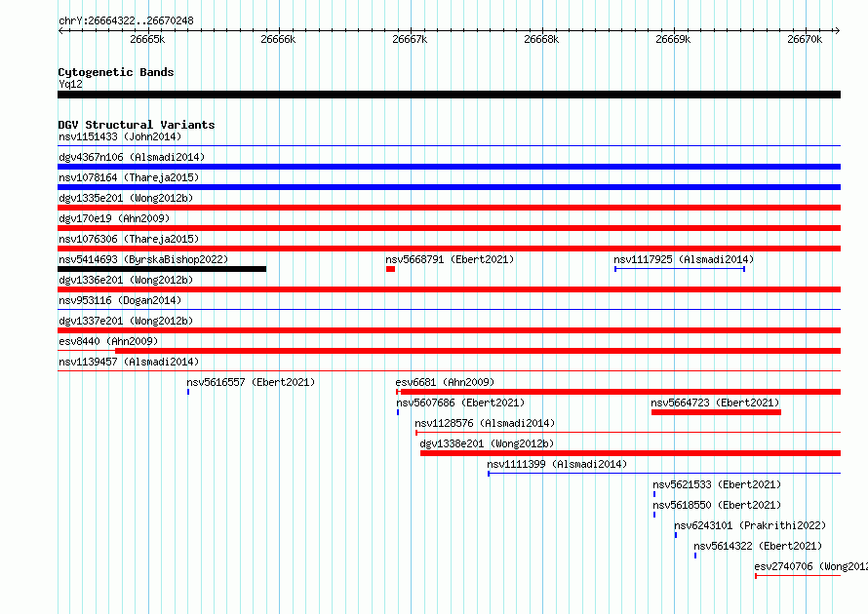868x614 pixels.
Task: Click the red esv2740706 span line
Action: 798,576
